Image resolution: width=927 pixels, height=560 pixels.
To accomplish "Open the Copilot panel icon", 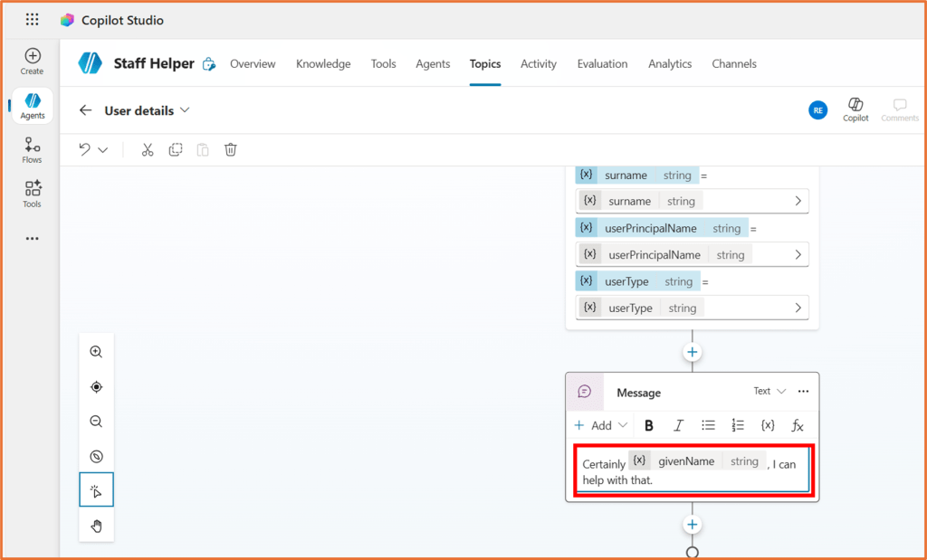I will [855, 109].
